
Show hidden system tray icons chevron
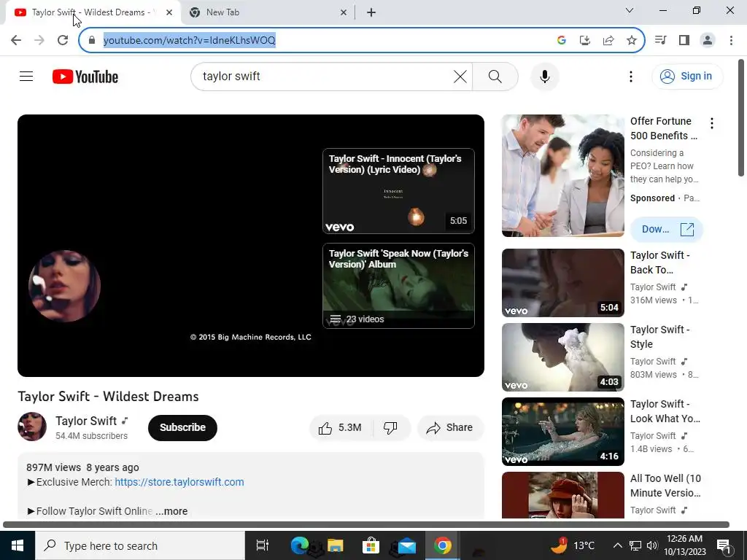click(x=617, y=545)
